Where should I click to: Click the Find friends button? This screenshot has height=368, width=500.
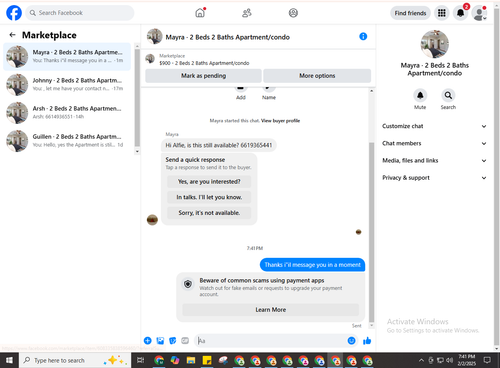click(410, 13)
